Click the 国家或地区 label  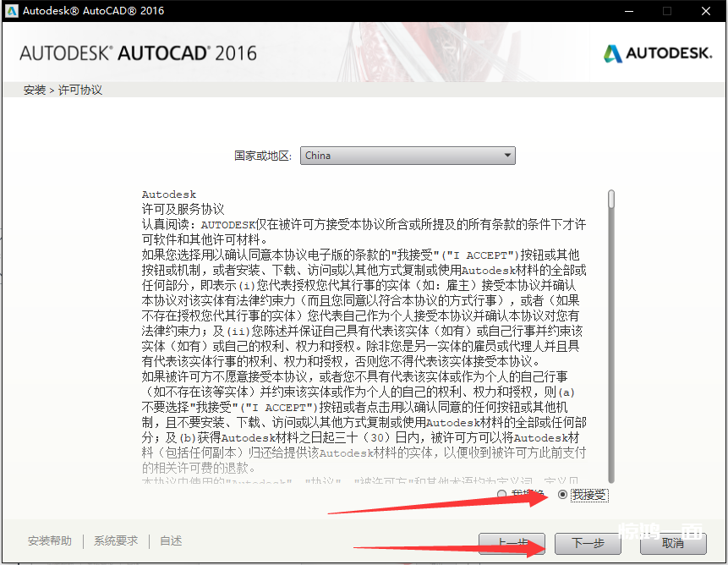point(263,156)
